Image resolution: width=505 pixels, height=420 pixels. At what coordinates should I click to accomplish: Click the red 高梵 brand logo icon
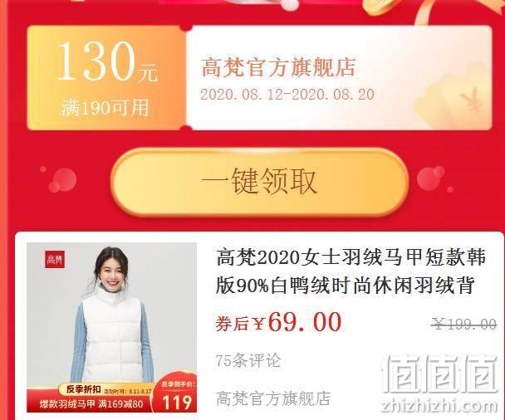tap(55, 260)
